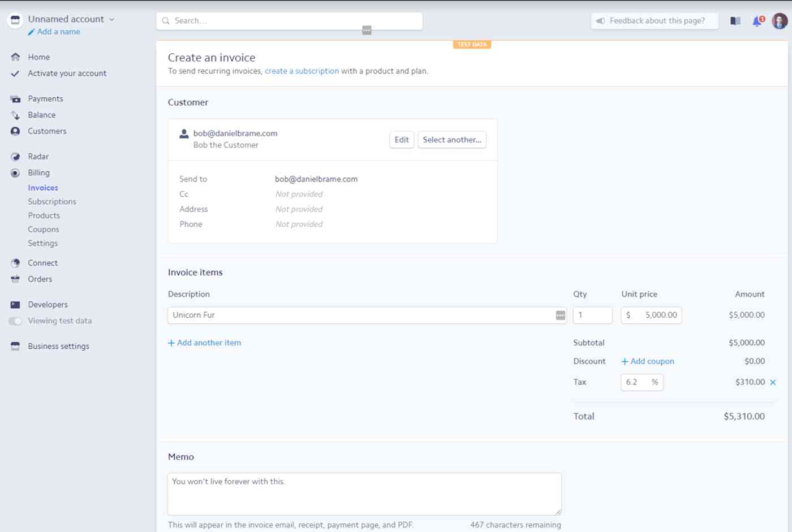This screenshot has height=532, width=792.
Task: Click inside the Memo text area
Action: click(x=364, y=493)
